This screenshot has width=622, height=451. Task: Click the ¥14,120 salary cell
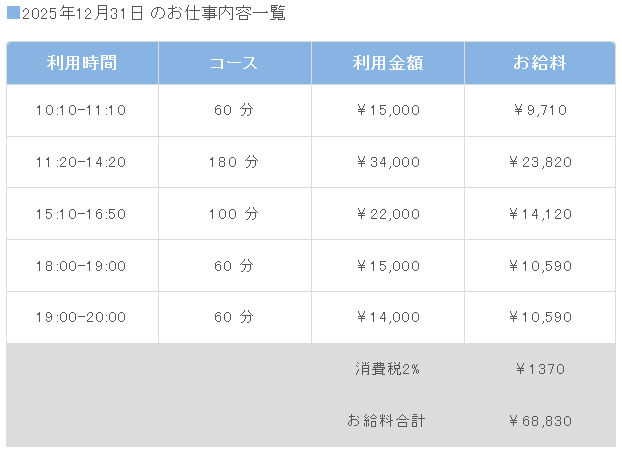click(x=540, y=214)
